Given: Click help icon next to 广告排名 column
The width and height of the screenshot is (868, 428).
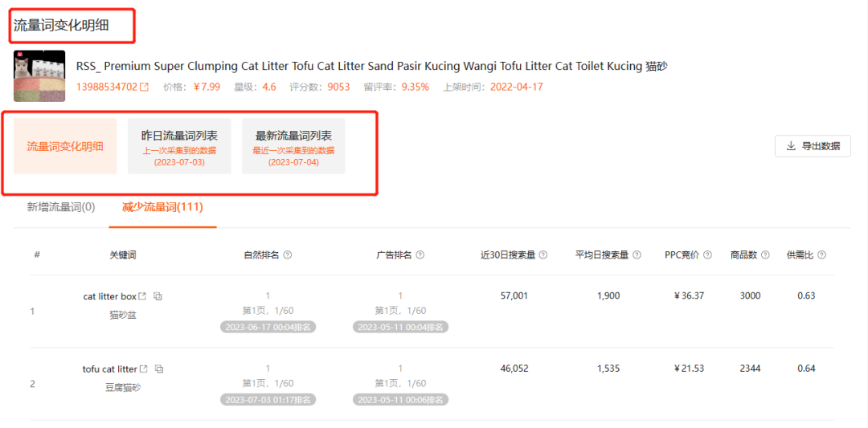Looking at the screenshot, I should coord(420,255).
